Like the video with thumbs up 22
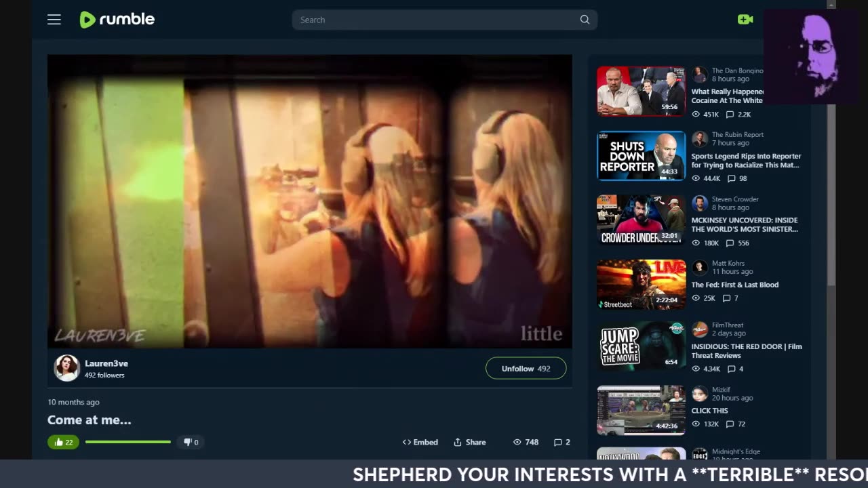 click(x=63, y=442)
